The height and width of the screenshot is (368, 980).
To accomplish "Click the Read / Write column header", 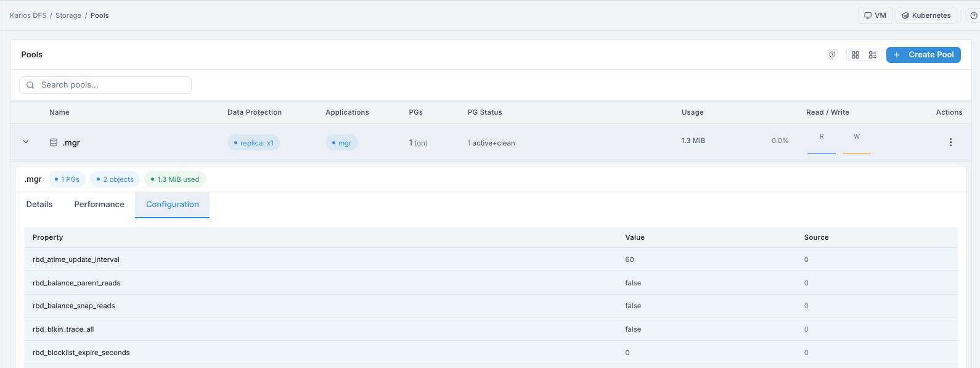I will (828, 112).
